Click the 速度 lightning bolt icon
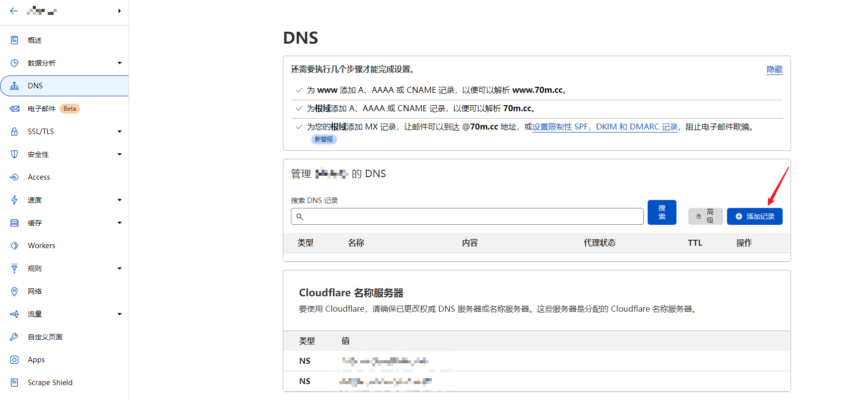This screenshot has width=868, height=400. pos(14,200)
